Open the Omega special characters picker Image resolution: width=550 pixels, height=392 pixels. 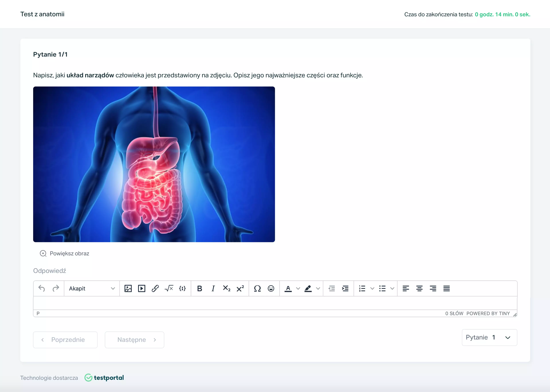point(257,288)
